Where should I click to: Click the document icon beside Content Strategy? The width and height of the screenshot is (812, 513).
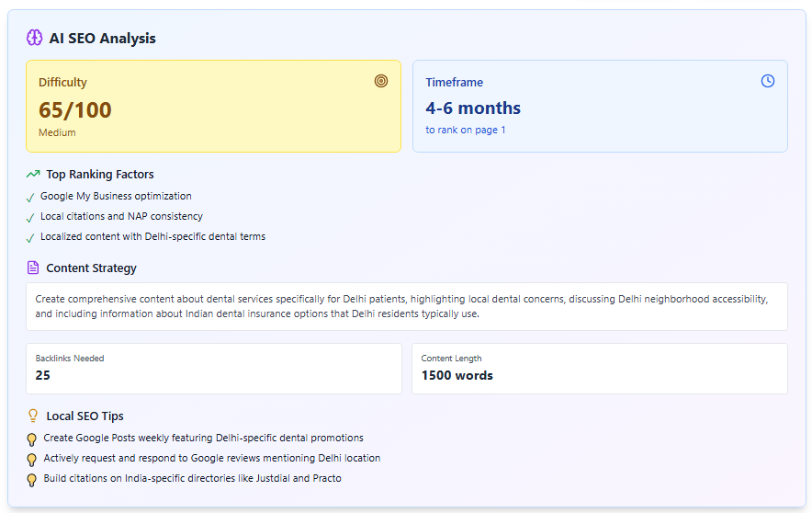tap(33, 268)
